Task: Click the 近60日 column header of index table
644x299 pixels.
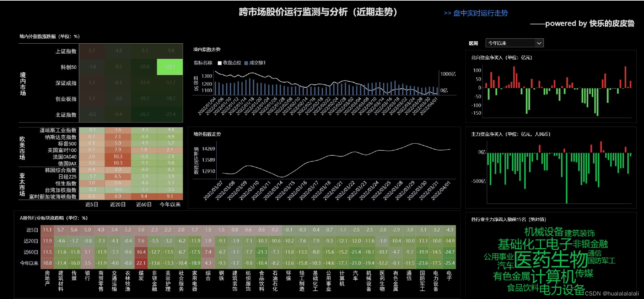Action: coord(144,205)
